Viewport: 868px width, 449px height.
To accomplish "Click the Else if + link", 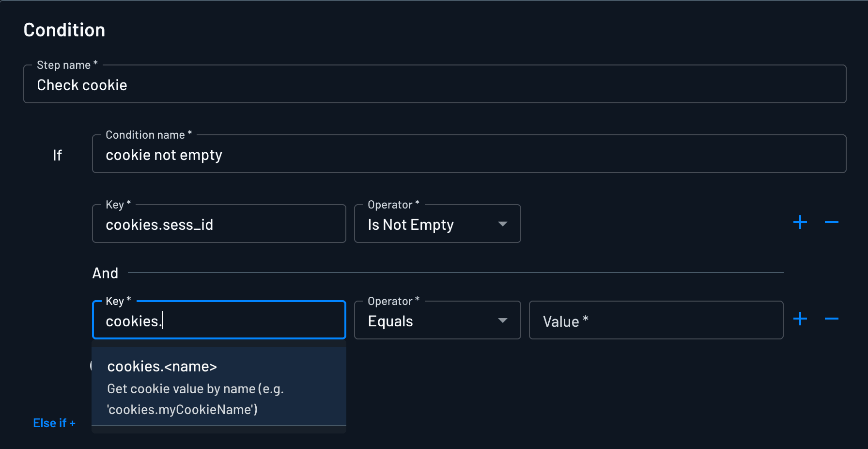I will point(54,423).
